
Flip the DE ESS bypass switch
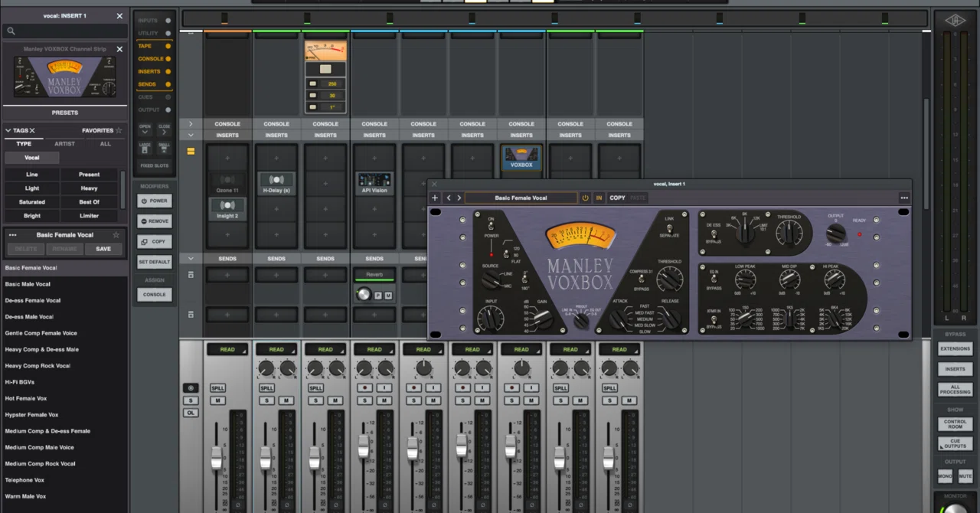pyautogui.click(x=714, y=234)
